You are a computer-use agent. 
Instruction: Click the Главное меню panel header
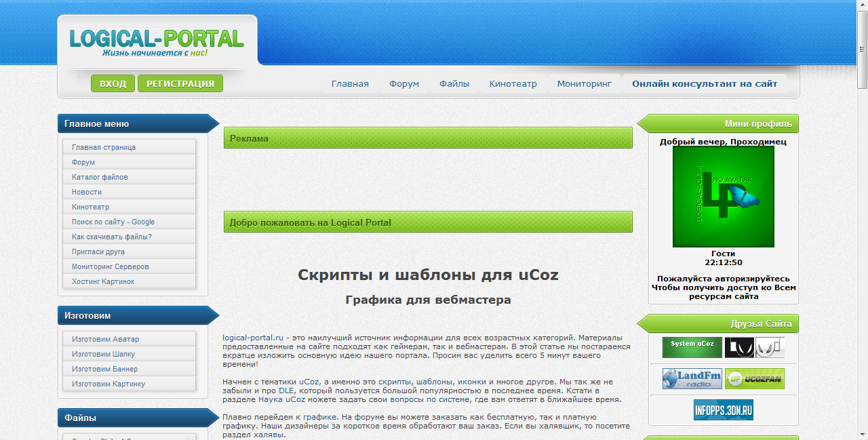138,123
